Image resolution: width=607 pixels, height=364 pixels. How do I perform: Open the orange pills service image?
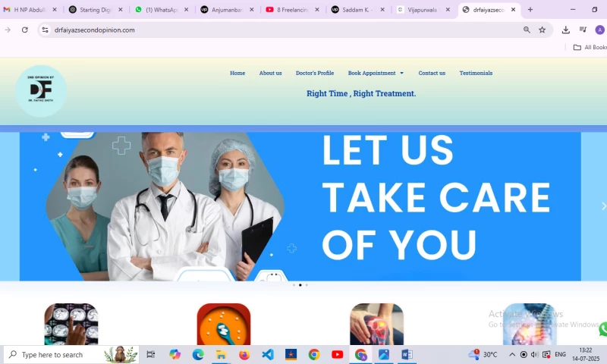[224, 324]
